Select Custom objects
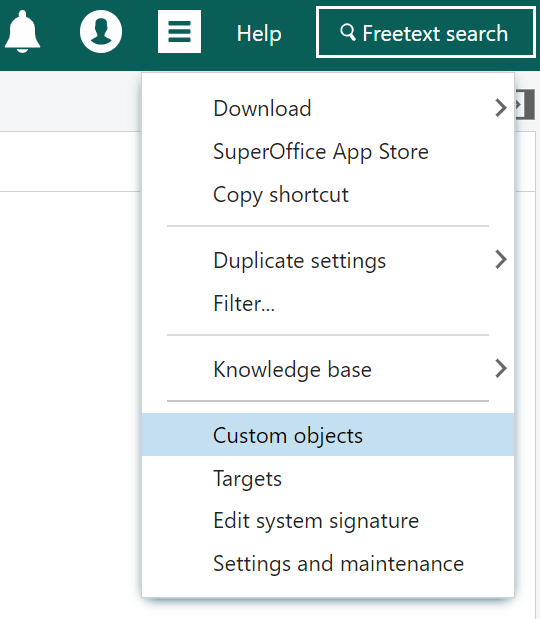This screenshot has height=619, width=540. click(328, 435)
